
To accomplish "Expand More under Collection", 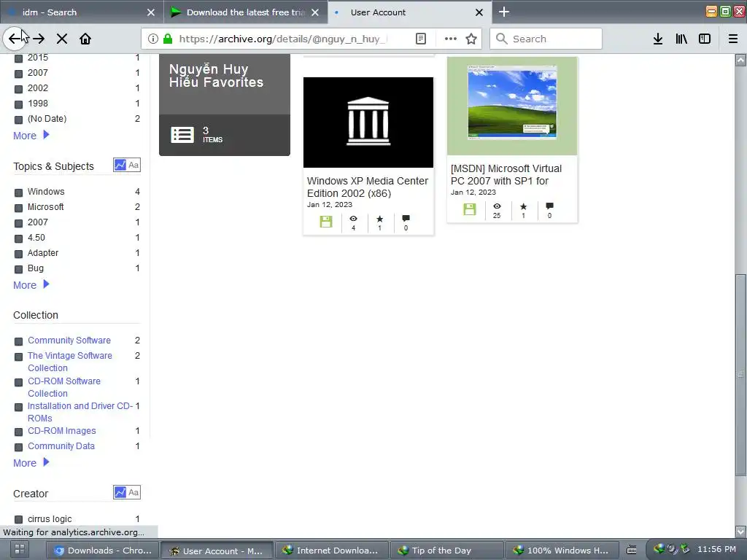I will tap(31, 463).
